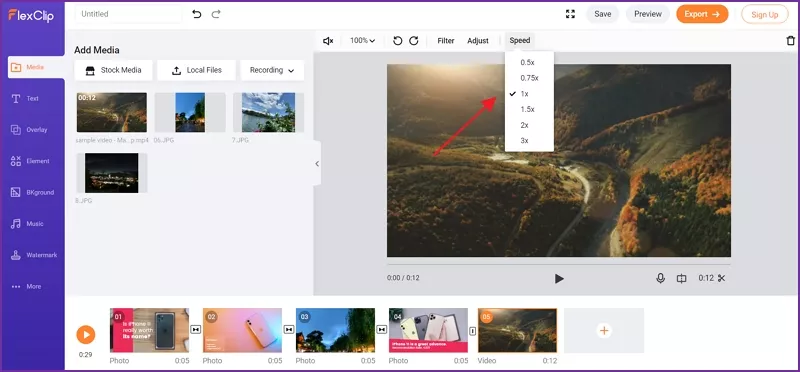
Task: Select storyboard clip 04 iPhones photo
Action: pos(428,330)
